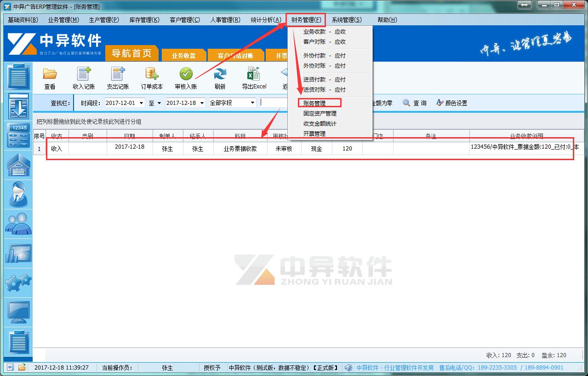
Task: Click the 查询 magnifier search button
Action: (415, 103)
